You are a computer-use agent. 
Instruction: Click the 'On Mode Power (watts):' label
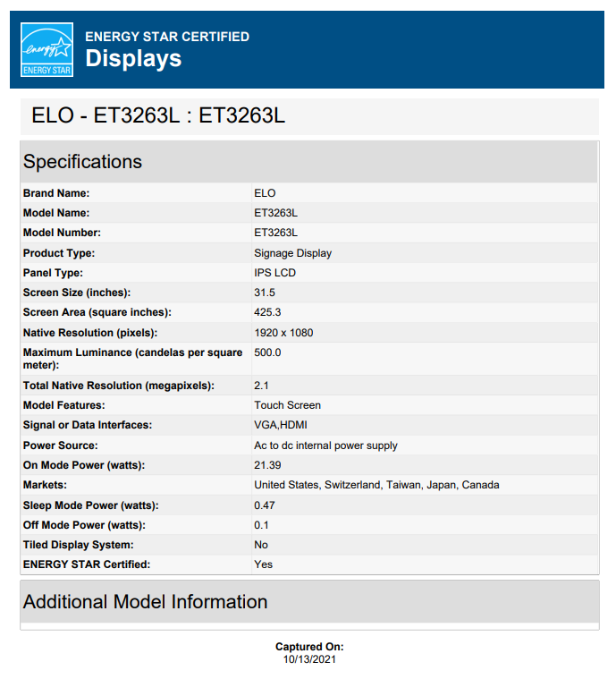84,465
